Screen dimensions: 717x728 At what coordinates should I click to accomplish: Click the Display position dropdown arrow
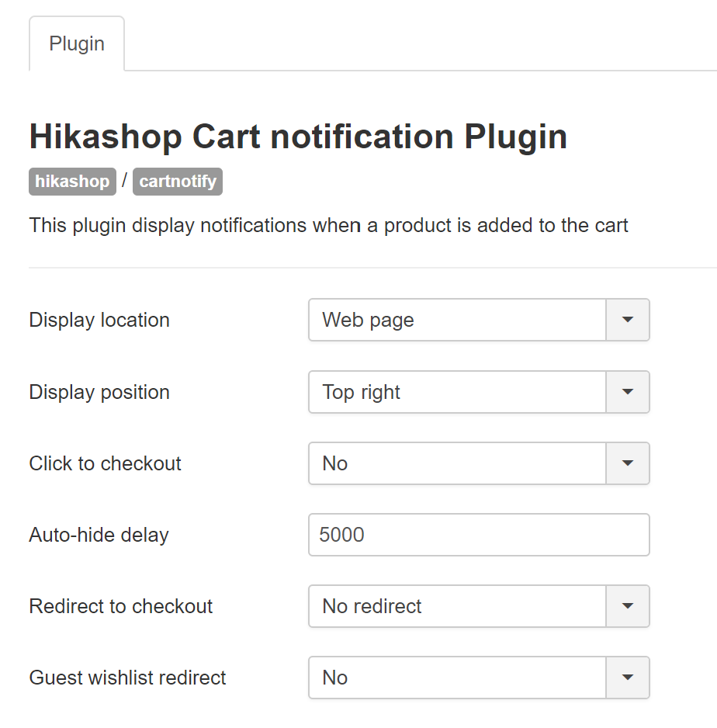click(x=628, y=392)
